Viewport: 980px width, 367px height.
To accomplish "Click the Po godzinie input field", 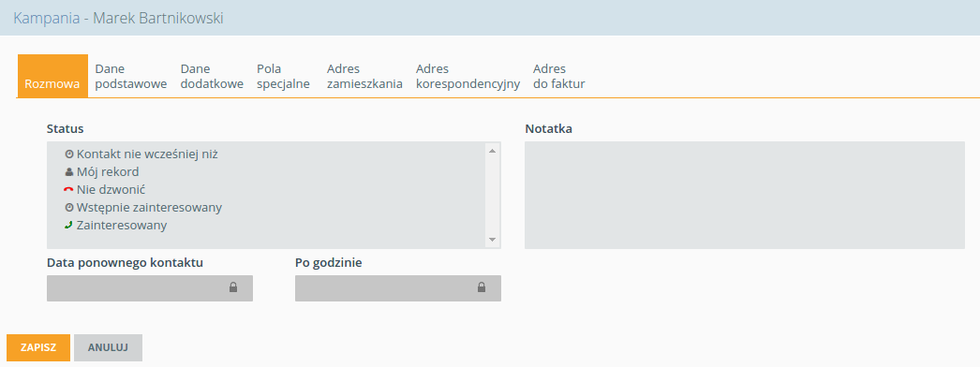I will tap(398, 288).
